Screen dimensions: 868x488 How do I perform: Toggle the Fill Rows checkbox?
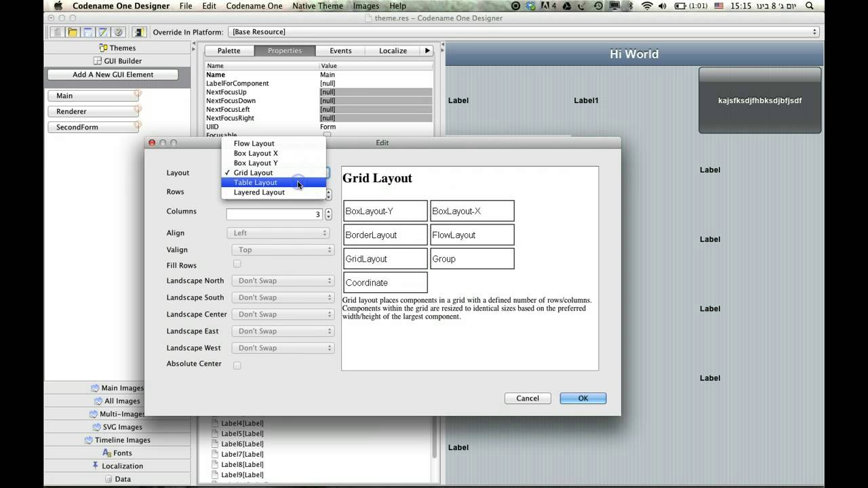[x=237, y=264]
